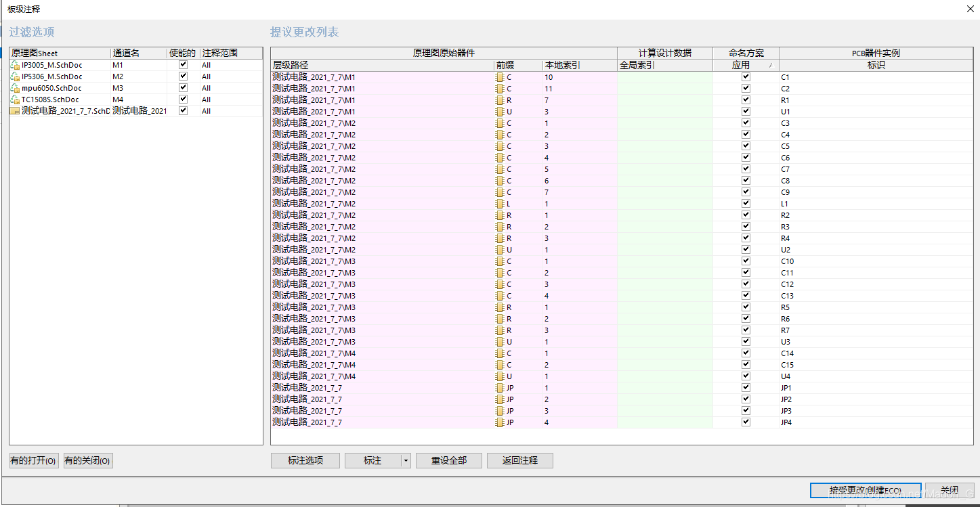Image resolution: width=980 pixels, height=507 pixels.
Task: Open 标注选项 annotation options
Action: pyautogui.click(x=305, y=461)
